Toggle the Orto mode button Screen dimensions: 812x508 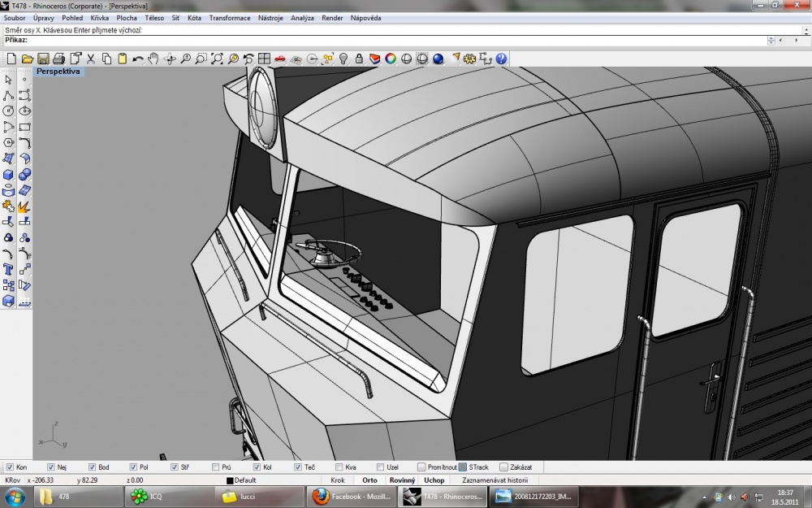pyautogui.click(x=369, y=480)
